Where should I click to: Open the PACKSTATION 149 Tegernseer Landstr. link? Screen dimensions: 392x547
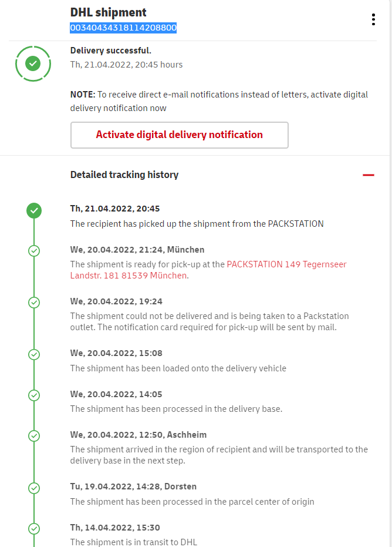coord(286,264)
